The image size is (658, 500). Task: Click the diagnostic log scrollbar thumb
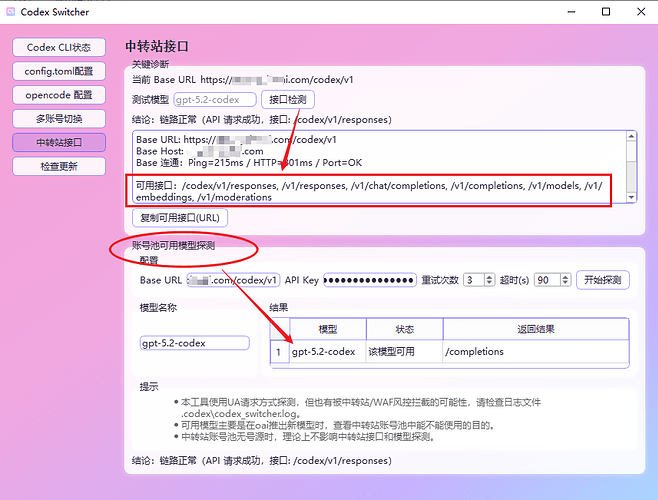pos(631,151)
